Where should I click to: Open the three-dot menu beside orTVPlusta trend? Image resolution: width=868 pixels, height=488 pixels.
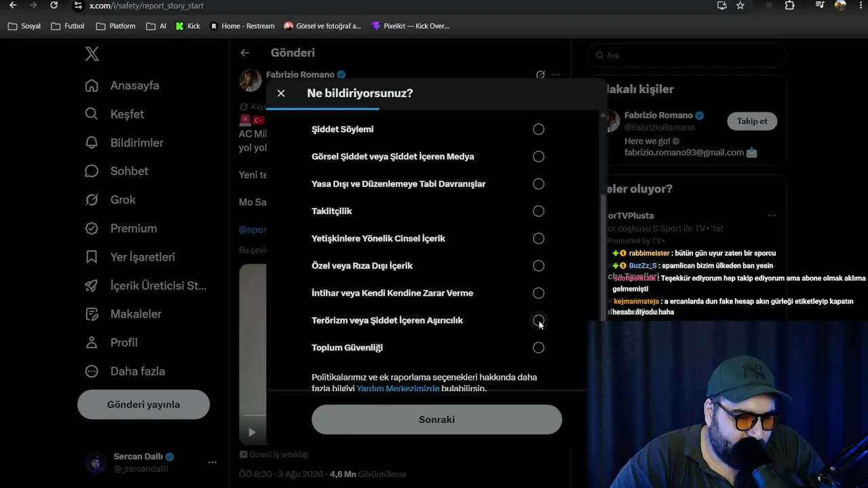(772, 216)
